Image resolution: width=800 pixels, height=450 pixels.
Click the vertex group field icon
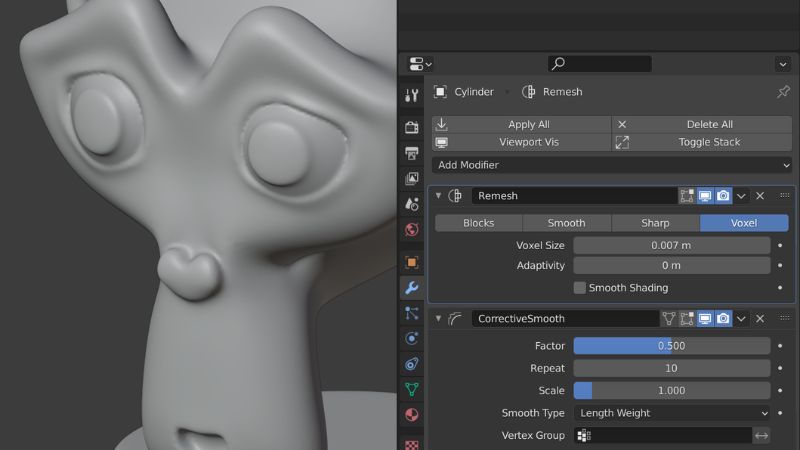pyautogui.click(x=584, y=435)
